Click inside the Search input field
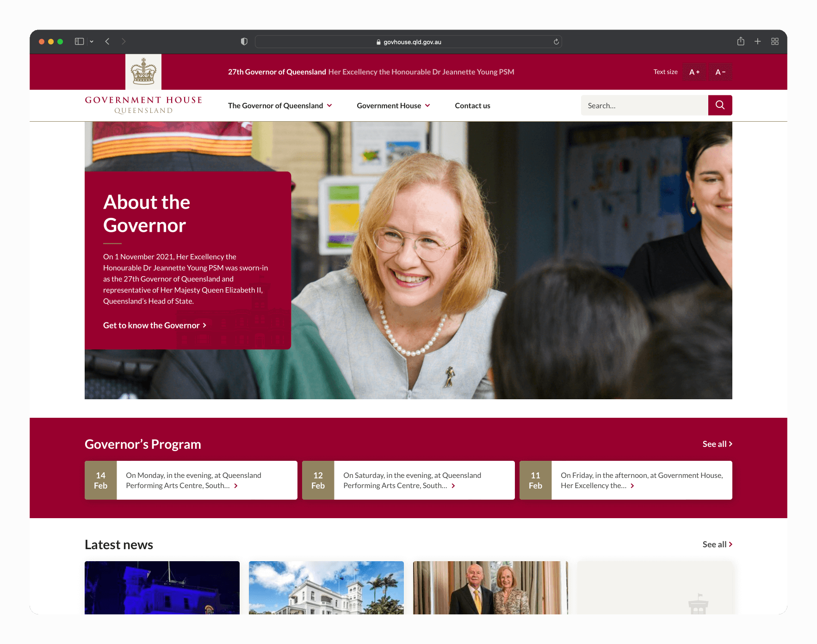 click(x=644, y=105)
